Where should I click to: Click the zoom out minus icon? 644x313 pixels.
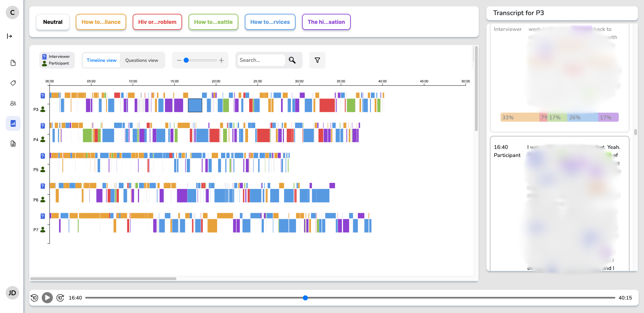[179, 61]
